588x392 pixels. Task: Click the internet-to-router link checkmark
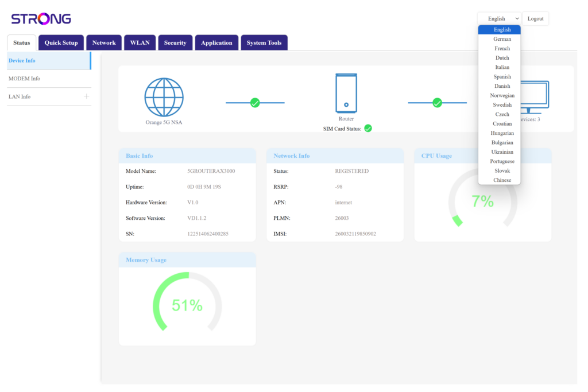pyautogui.click(x=255, y=103)
